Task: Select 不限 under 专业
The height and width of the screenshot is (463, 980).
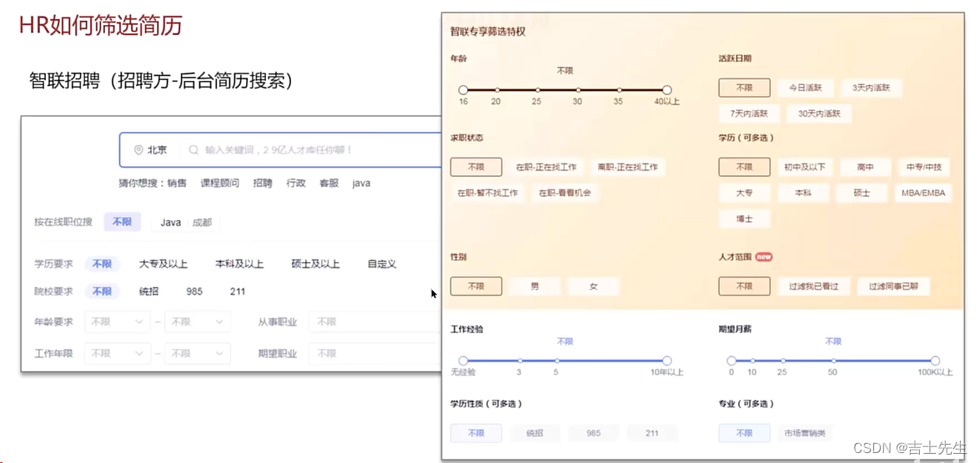Action: [744, 433]
